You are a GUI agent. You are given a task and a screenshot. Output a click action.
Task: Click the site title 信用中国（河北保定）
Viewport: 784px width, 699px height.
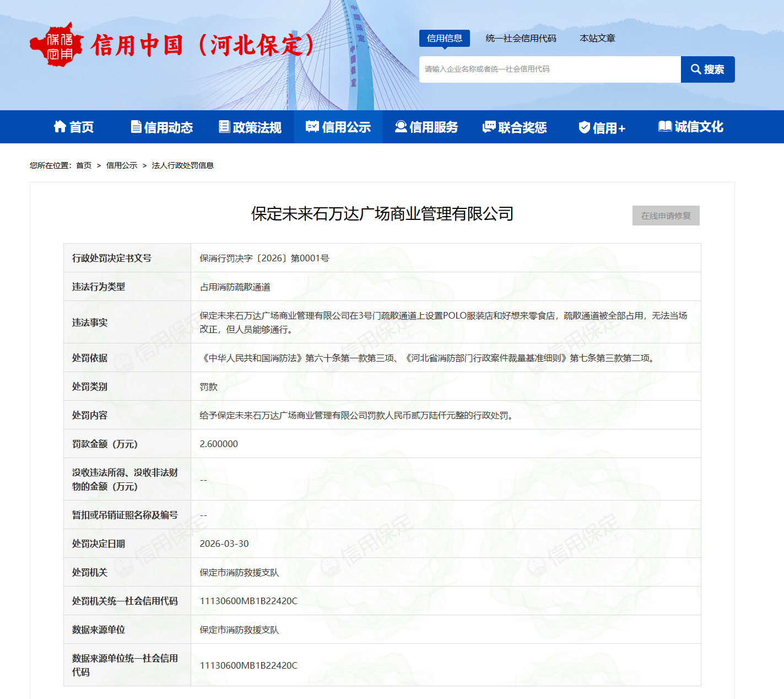[203, 45]
